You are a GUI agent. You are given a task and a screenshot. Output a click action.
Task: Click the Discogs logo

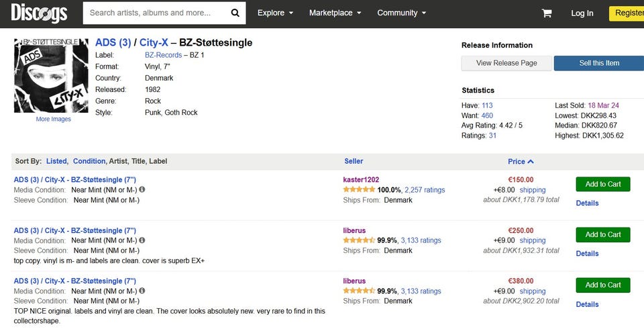point(39,13)
